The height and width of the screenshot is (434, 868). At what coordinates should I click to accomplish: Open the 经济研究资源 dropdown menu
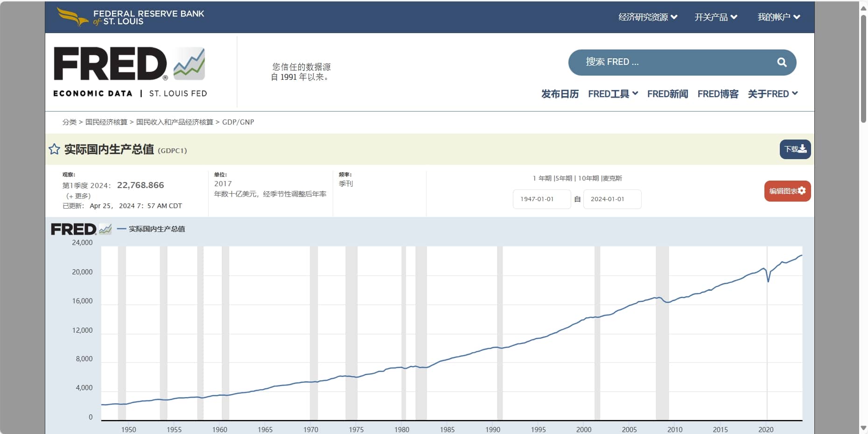point(648,17)
